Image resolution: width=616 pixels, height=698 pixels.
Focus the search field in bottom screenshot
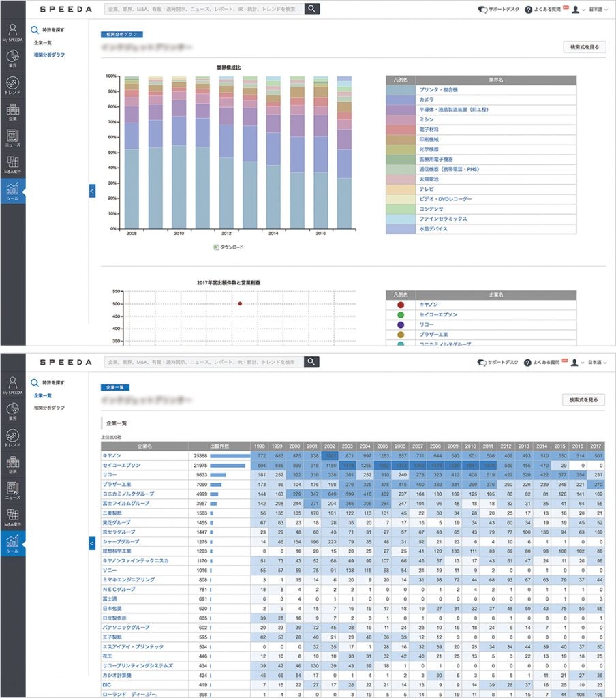tap(204, 362)
